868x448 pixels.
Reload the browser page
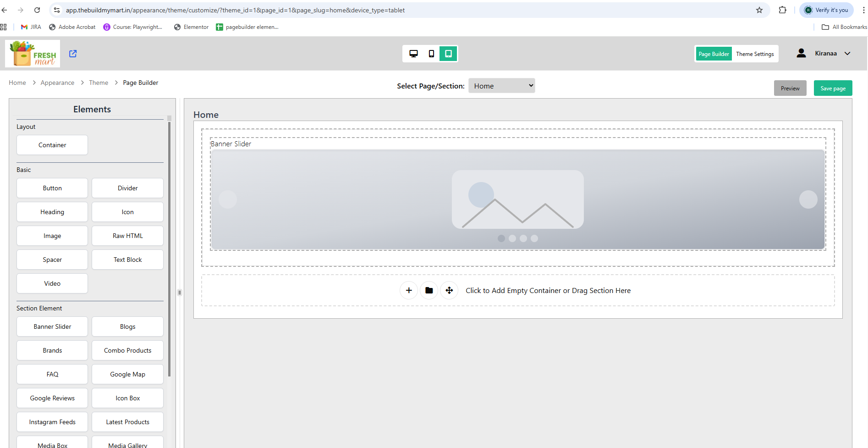coord(37,10)
